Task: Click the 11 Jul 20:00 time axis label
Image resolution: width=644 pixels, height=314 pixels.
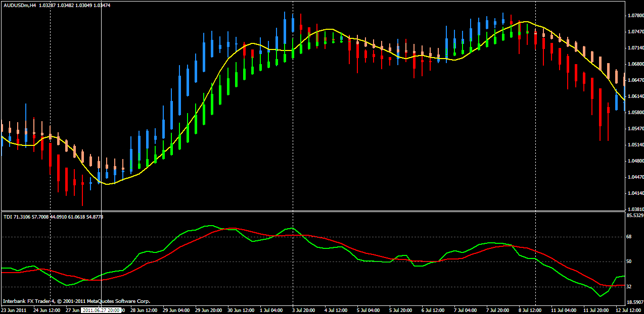Action: (x=596, y=310)
